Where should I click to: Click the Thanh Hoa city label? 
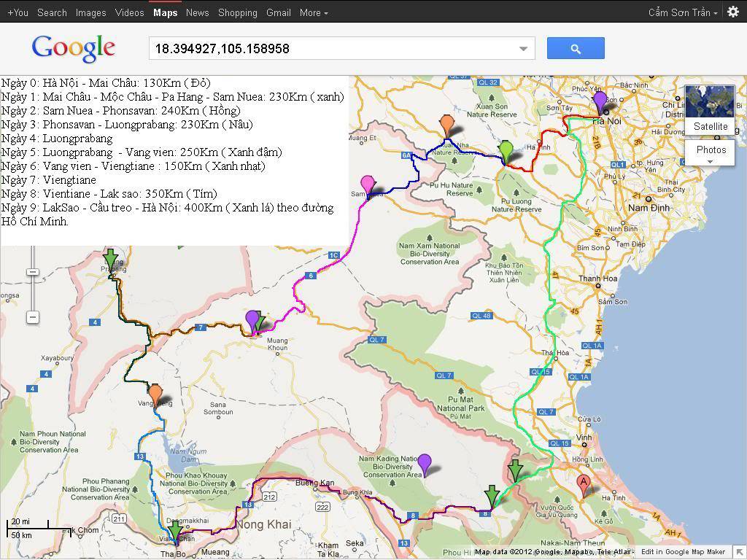[x=598, y=279]
